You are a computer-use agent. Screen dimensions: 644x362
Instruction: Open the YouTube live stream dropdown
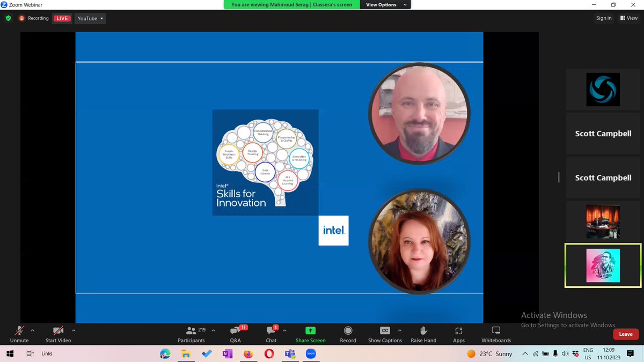[90, 18]
